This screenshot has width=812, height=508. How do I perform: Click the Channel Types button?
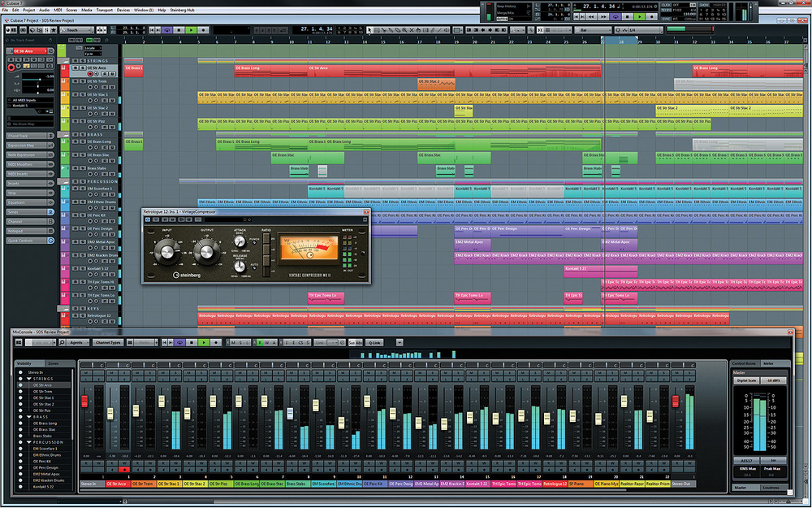pos(108,342)
